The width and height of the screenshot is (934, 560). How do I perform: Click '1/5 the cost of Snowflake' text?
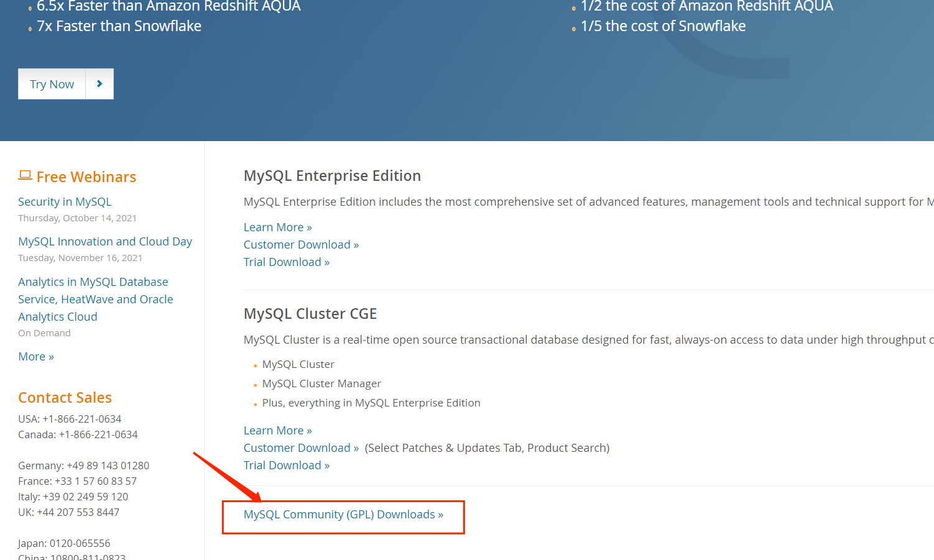[x=663, y=26]
